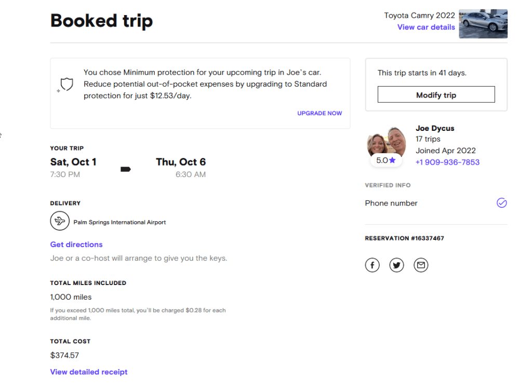532x392 pixels.
Task: Open Get directions link
Action: coord(76,245)
